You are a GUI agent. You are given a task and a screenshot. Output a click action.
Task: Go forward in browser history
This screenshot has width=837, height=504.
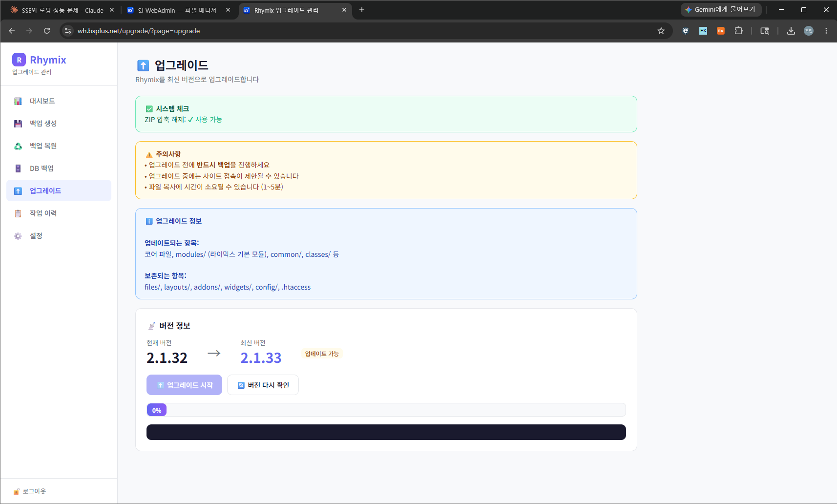[29, 31]
